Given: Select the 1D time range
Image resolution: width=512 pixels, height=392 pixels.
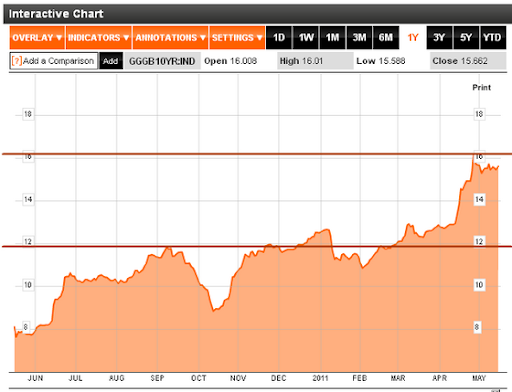Looking at the screenshot, I should click(279, 38).
